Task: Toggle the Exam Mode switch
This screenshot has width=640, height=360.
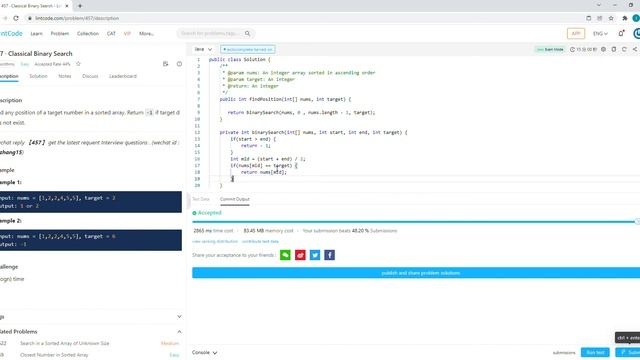Action: pos(550,49)
